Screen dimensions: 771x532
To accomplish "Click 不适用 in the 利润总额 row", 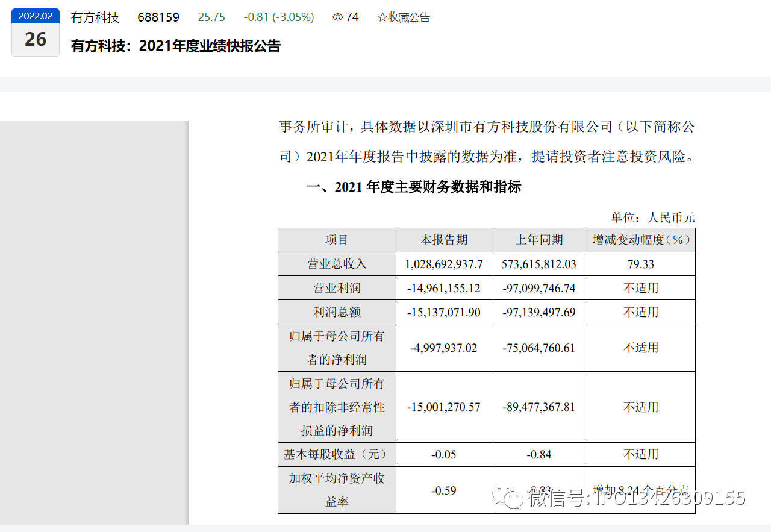I will click(641, 312).
